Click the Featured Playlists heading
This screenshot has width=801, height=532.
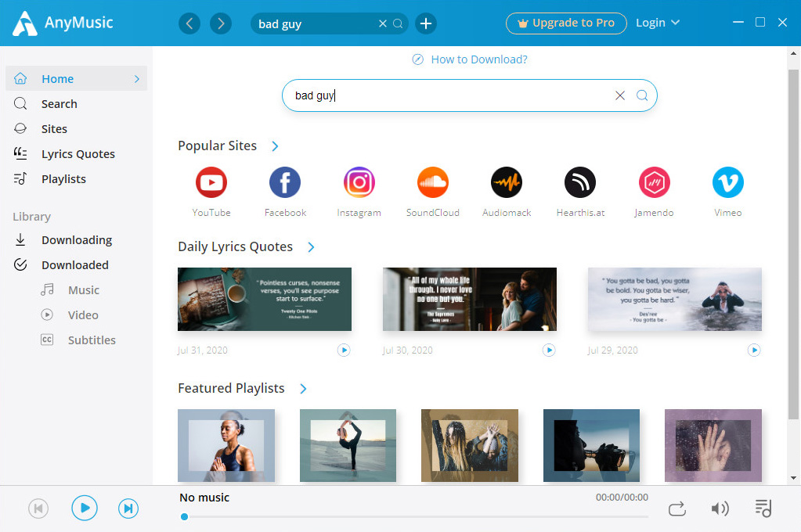click(231, 389)
